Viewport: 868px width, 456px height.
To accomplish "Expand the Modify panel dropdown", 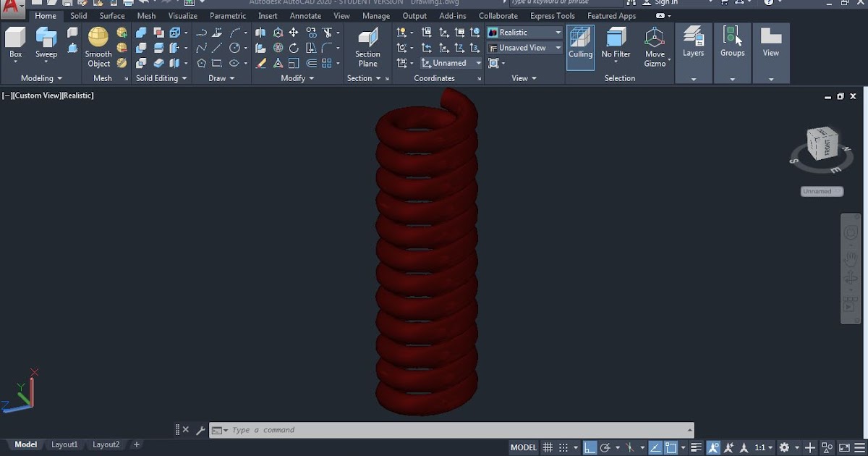I will tap(311, 78).
